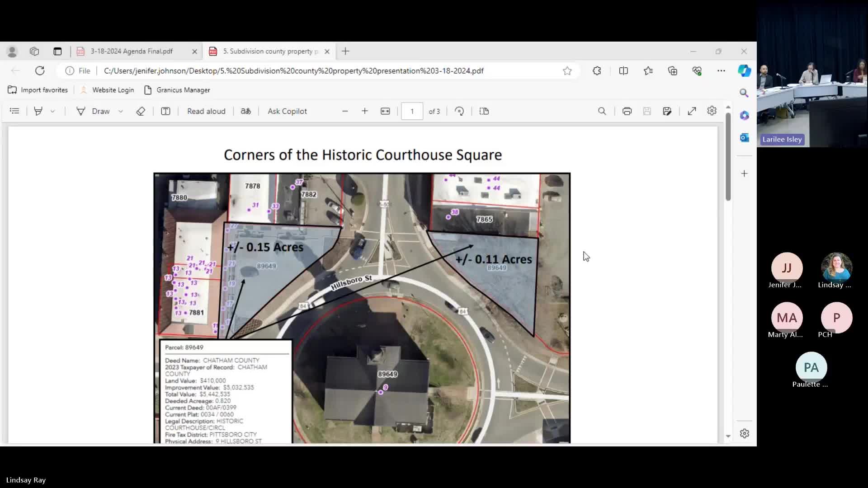Reload the current page
Viewport: 868px width, 488px height.
pyautogui.click(x=40, y=71)
